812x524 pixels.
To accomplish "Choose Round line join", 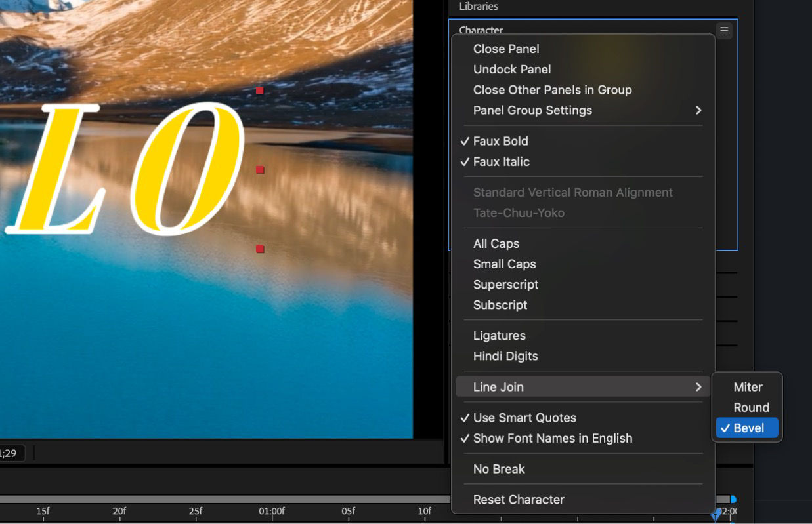I will coord(750,407).
